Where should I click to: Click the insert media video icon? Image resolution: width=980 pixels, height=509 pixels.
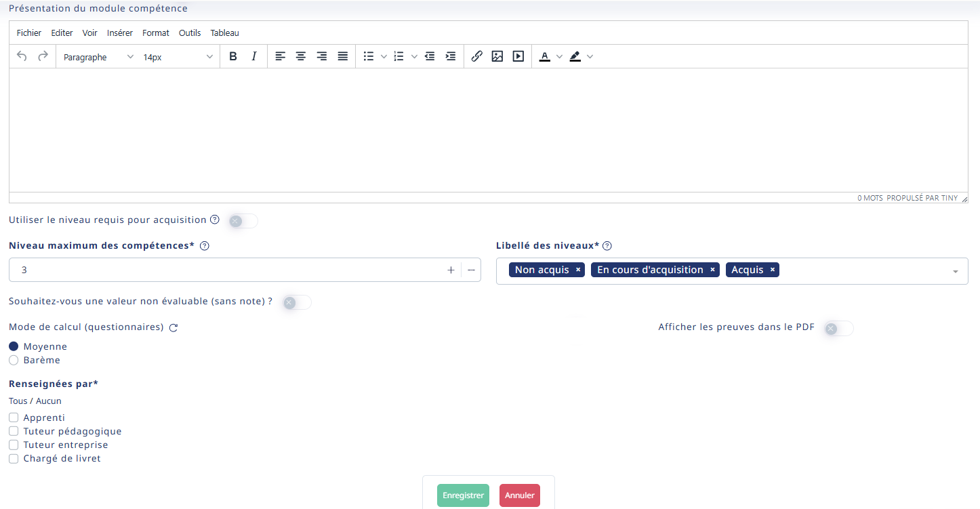[x=518, y=57]
